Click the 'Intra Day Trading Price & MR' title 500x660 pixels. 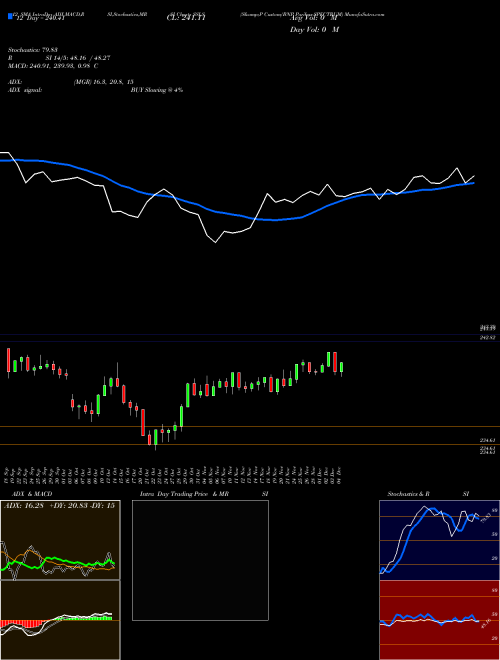185,494
